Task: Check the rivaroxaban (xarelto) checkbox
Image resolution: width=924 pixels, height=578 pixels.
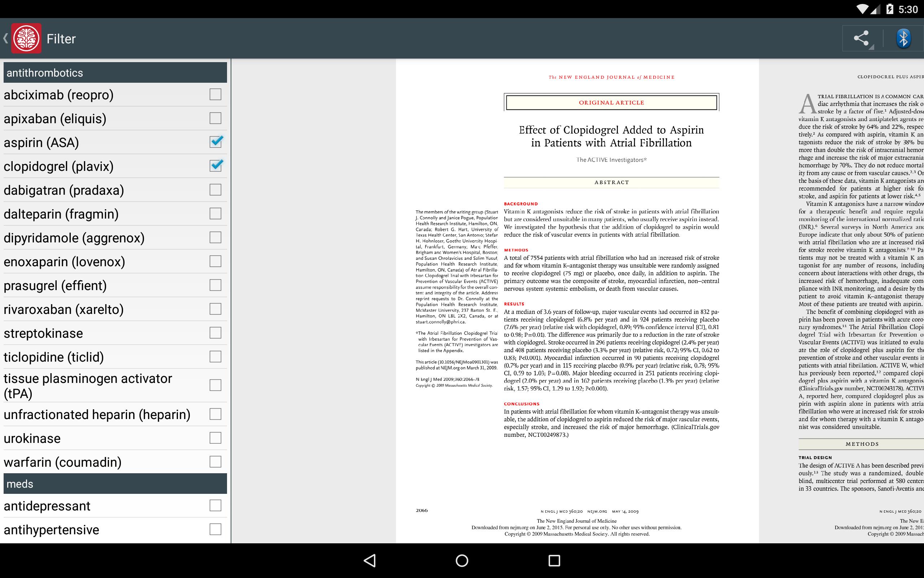Action: coord(215,309)
